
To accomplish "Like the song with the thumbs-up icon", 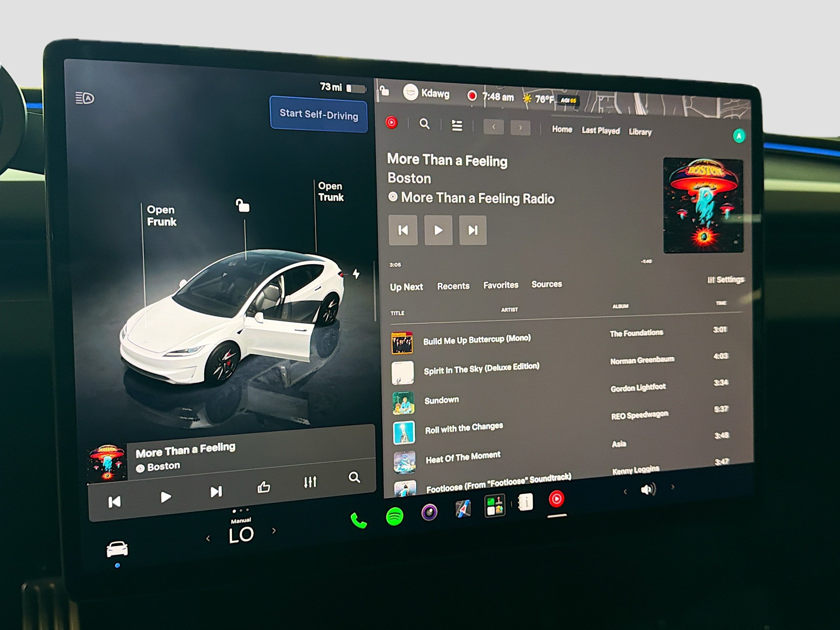I will click(x=264, y=487).
